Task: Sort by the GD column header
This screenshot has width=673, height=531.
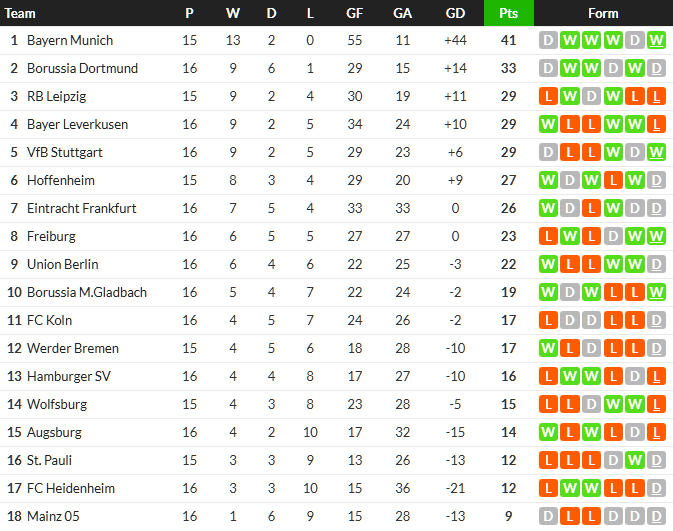Action: (455, 13)
